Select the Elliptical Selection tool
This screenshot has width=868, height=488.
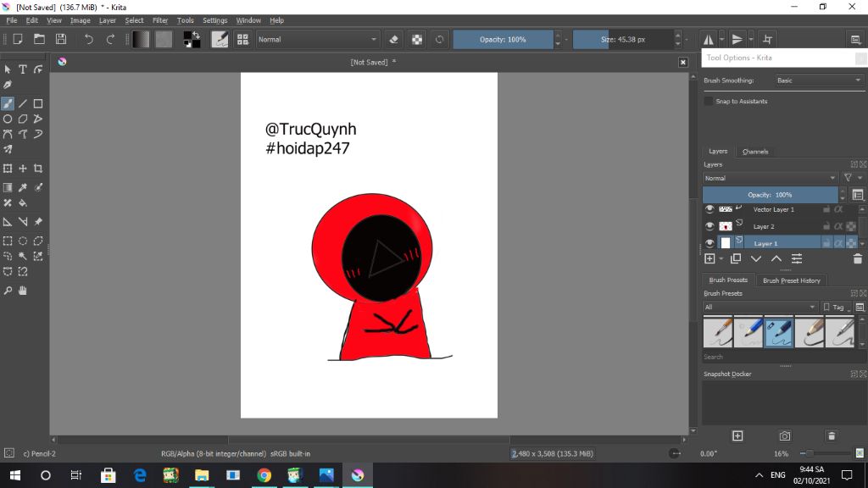pos(23,241)
